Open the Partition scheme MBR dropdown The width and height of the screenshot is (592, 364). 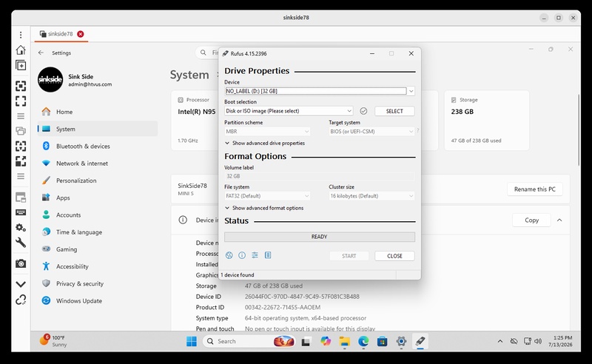pos(267,132)
